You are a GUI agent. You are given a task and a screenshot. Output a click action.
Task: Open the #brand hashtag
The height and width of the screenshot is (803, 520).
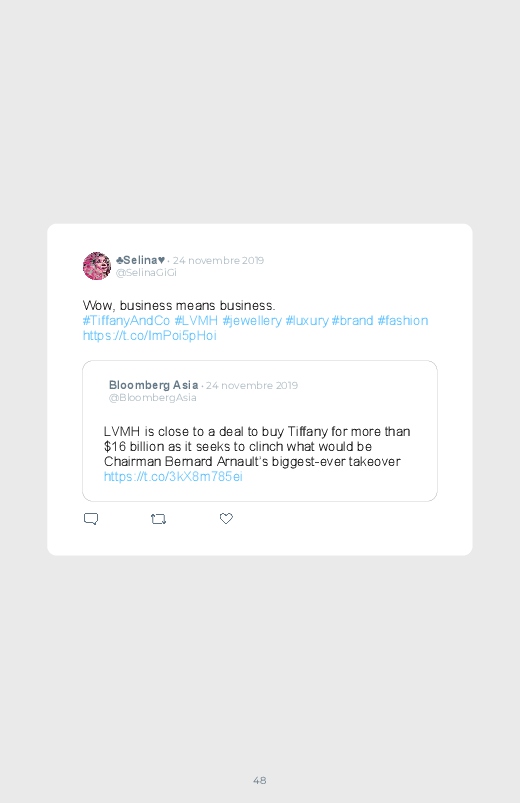coord(352,321)
